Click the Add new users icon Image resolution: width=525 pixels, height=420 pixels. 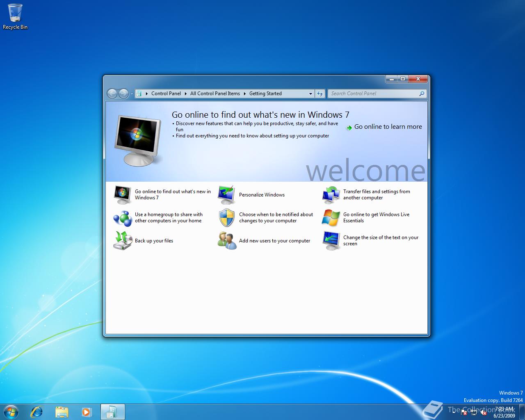pyautogui.click(x=226, y=241)
